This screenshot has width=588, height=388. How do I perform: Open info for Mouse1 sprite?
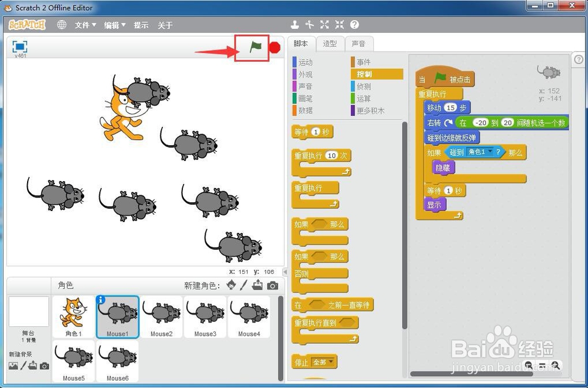[101, 300]
